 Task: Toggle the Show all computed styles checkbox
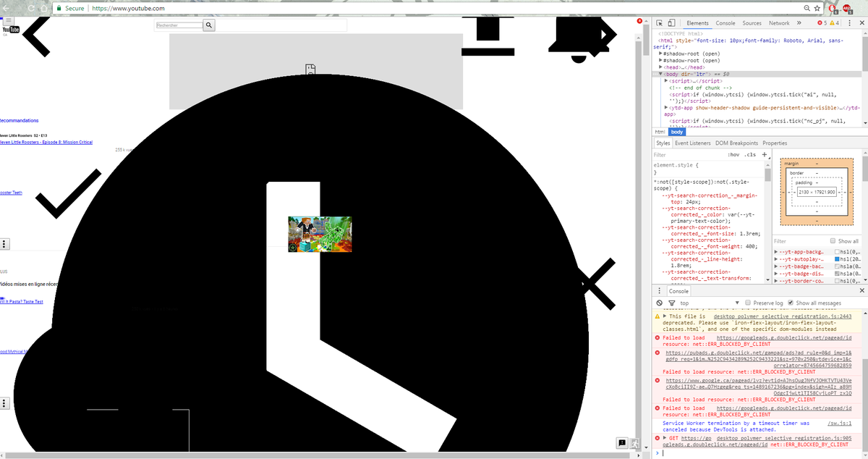coord(833,241)
